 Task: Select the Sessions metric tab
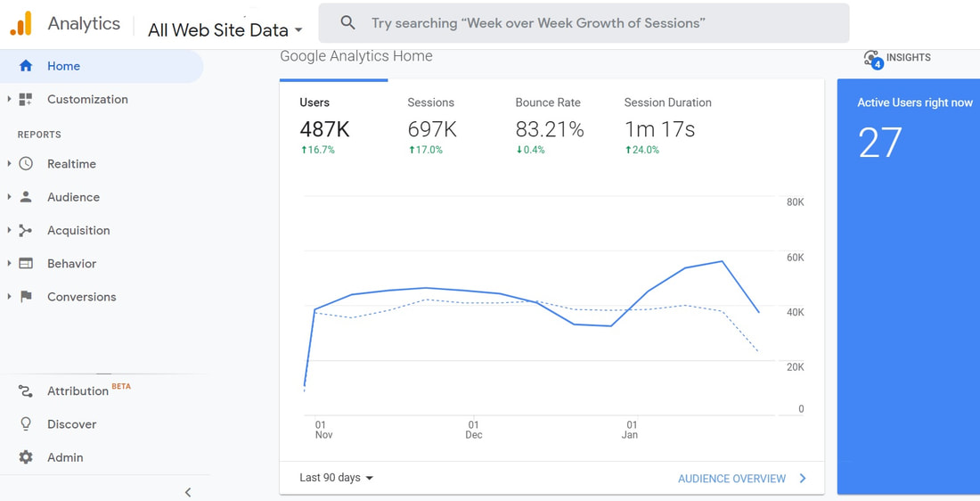432,125
